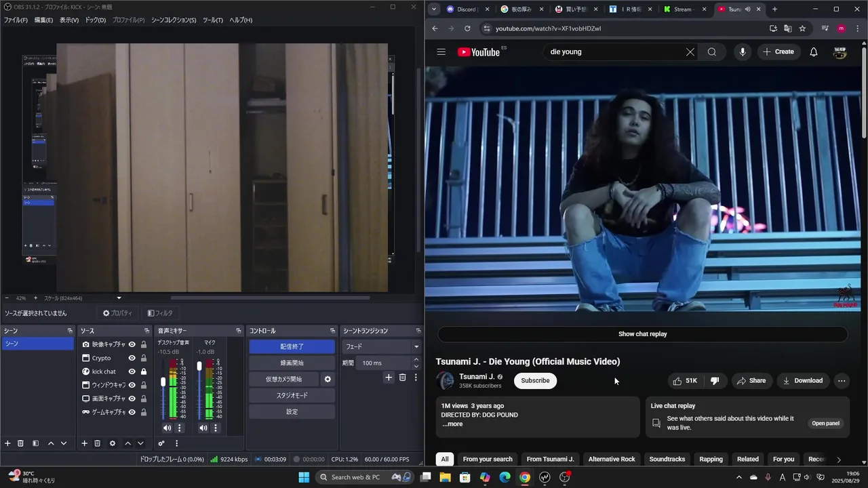The image size is (868, 488).
Task: Open more actions menu beside Download
Action: click(842, 380)
